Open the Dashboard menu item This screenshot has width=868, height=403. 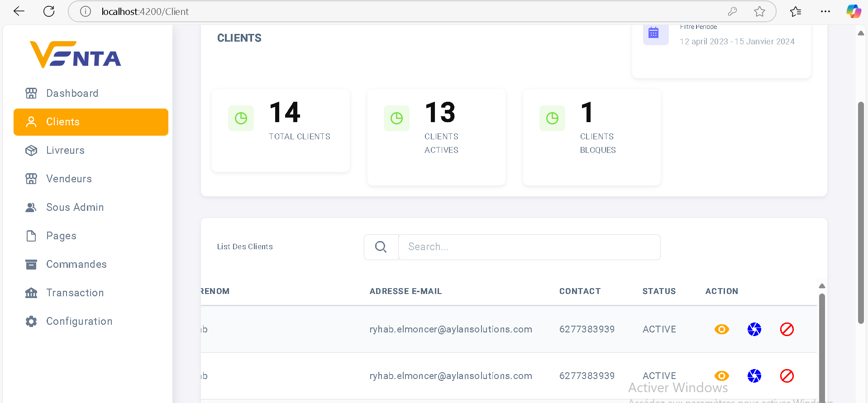click(91, 93)
